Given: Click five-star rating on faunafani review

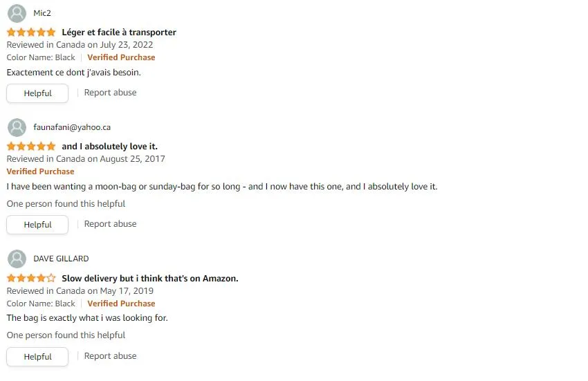Looking at the screenshot, I should [31, 147].
